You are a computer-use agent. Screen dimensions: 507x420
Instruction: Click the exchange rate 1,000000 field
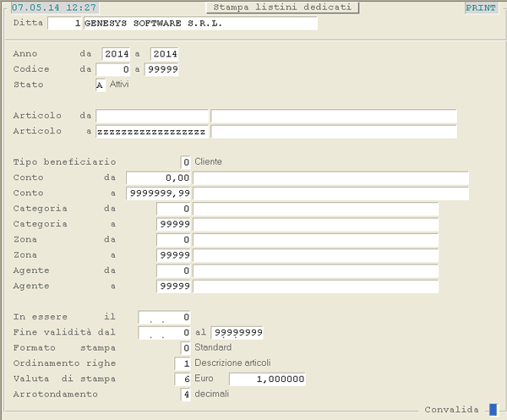pos(267,379)
